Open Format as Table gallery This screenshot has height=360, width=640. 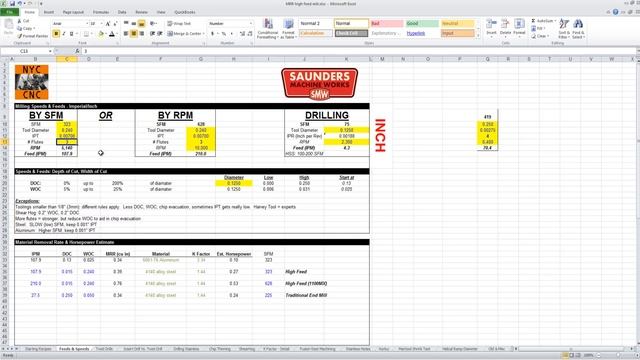288,29
